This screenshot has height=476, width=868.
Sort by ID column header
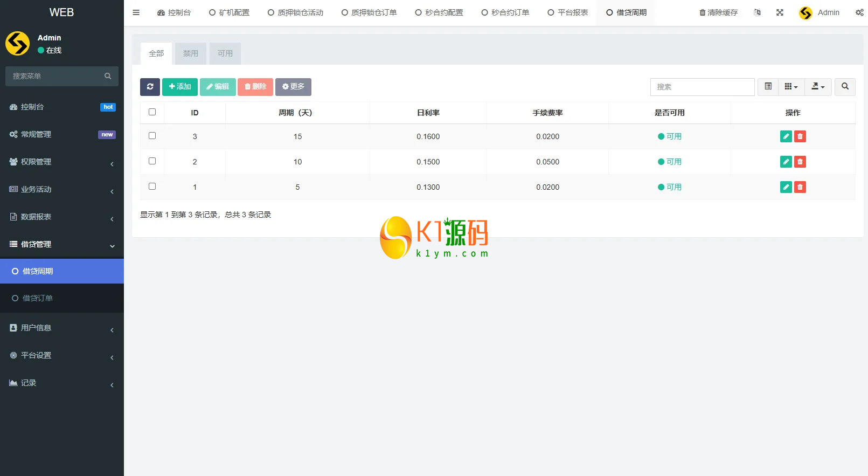195,113
